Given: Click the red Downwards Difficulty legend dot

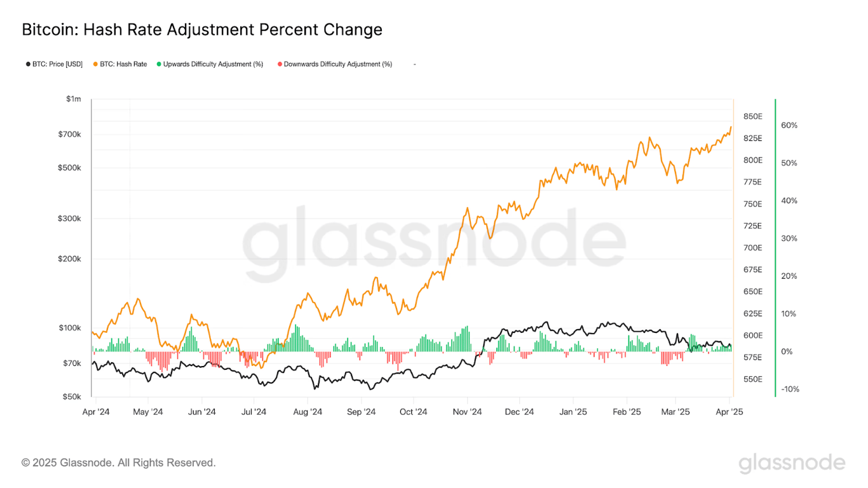Looking at the screenshot, I should 280,64.
